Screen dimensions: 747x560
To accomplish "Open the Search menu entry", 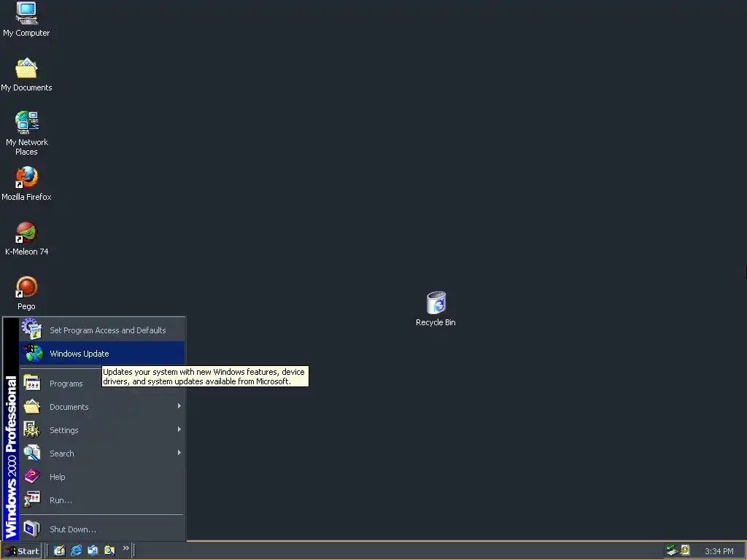I will click(102, 454).
